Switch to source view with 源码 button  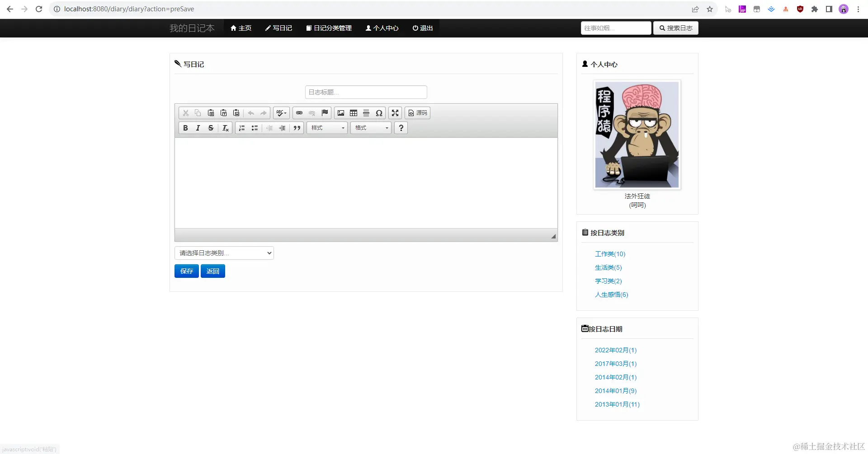(417, 113)
